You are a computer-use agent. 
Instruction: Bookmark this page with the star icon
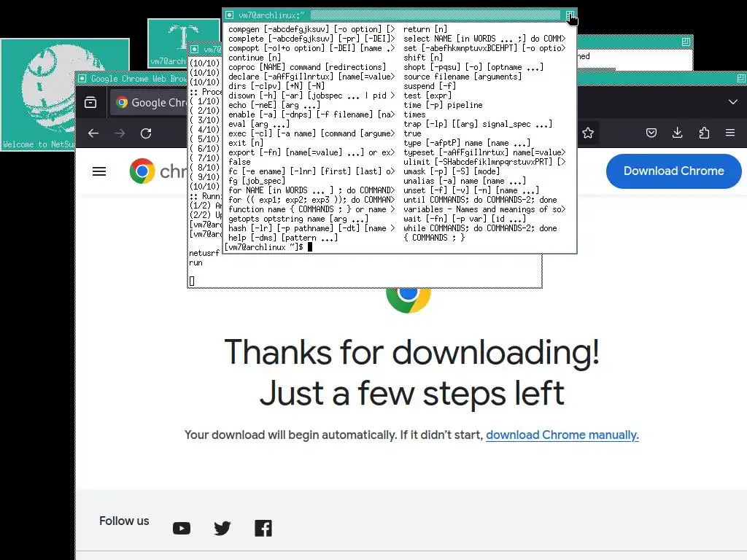pyautogui.click(x=588, y=133)
